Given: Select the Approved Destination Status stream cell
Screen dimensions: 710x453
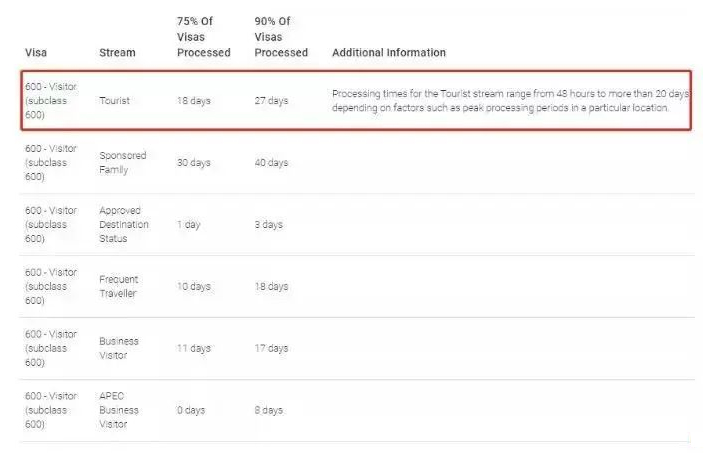Looking at the screenshot, I should pyautogui.click(x=124, y=224).
